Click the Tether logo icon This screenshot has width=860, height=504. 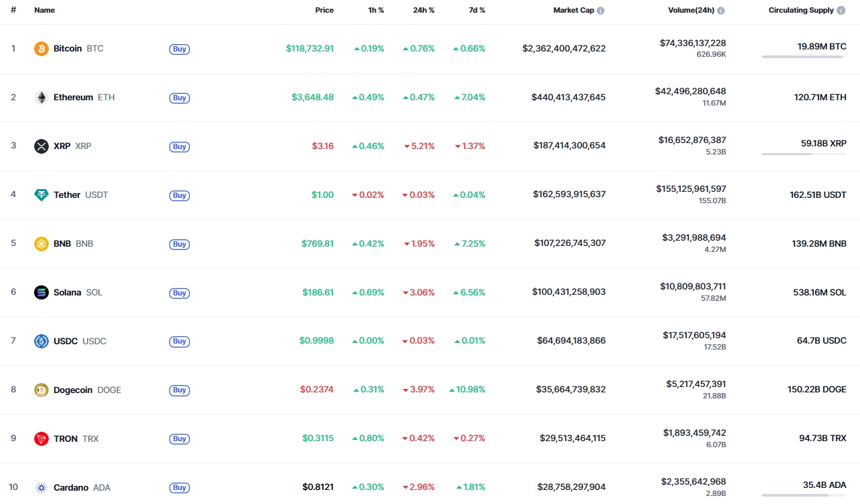[x=41, y=195]
